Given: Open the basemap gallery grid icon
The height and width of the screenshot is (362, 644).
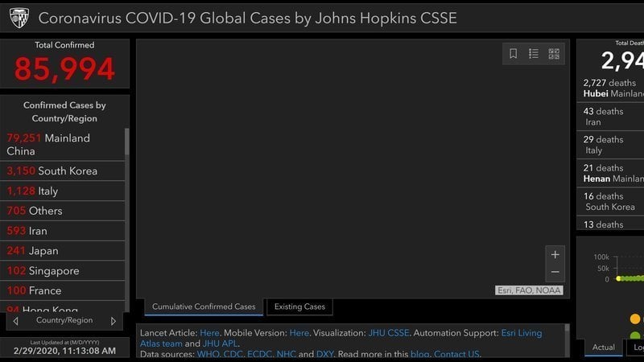Looking at the screenshot, I should (554, 54).
